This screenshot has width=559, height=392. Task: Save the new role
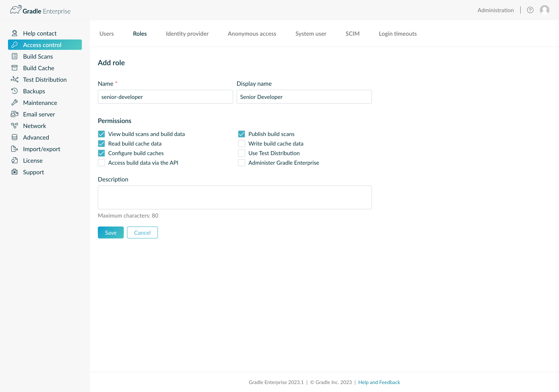[111, 232]
